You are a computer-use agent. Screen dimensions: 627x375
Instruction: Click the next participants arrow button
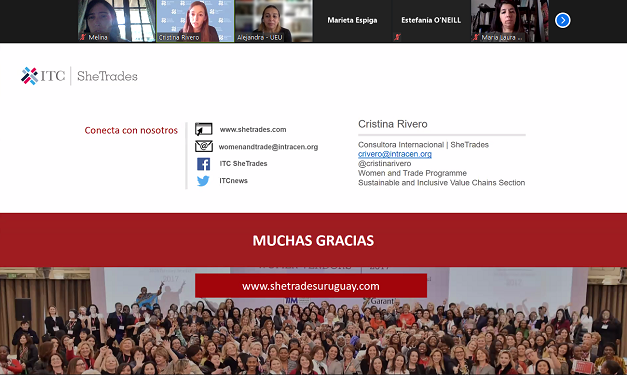(562, 20)
